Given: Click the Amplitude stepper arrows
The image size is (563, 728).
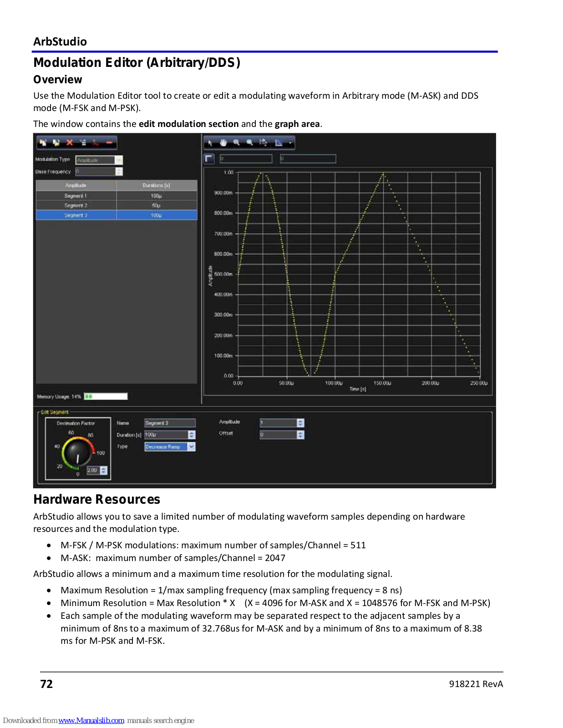Looking at the screenshot, I should [300, 423].
